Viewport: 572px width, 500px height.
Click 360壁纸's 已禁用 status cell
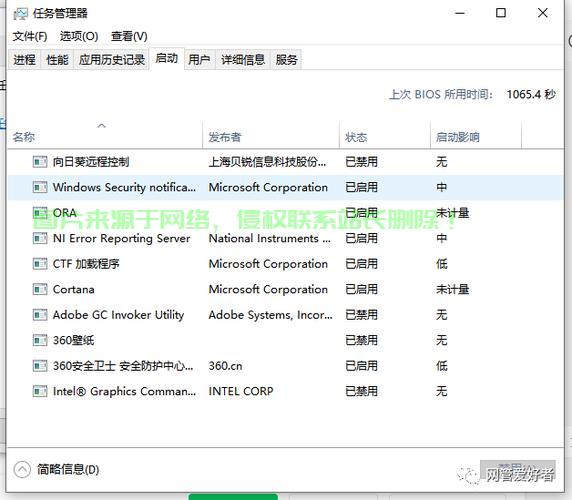[361, 340]
